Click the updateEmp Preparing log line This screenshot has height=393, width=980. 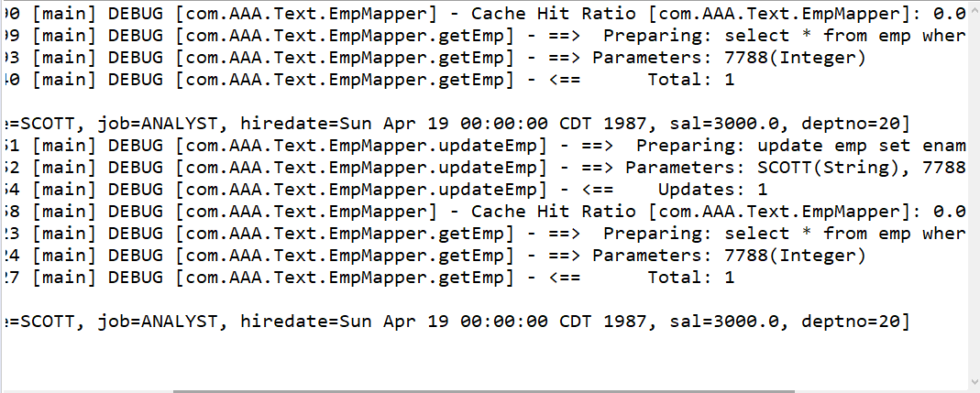tap(485, 146)
